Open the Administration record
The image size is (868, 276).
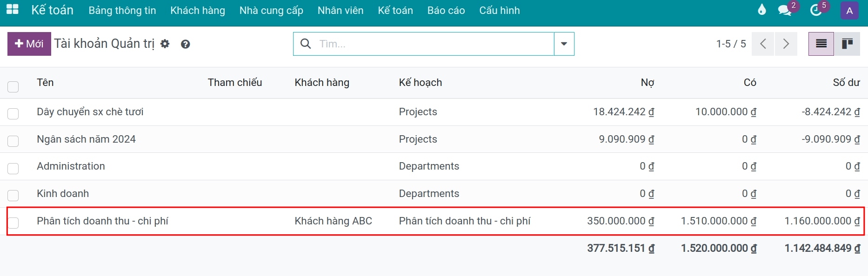click(x=71, y=166)
